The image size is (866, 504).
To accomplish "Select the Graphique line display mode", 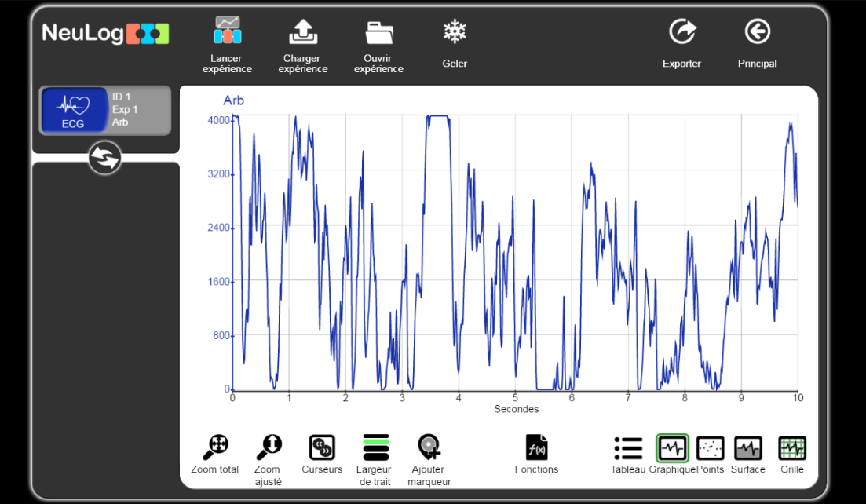I will pyautogui.click(x=672, y=448).
